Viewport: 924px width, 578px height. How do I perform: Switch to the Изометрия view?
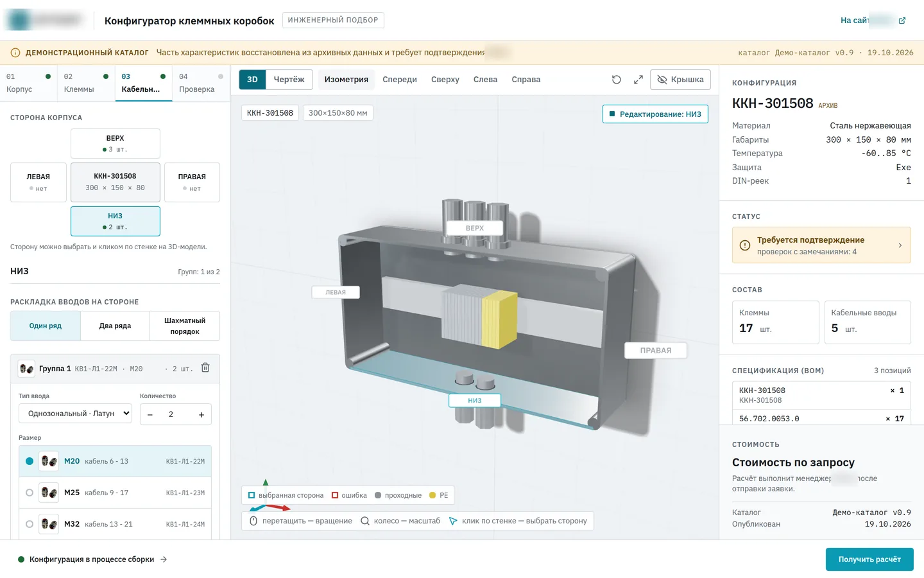click(x=346, y=80)
